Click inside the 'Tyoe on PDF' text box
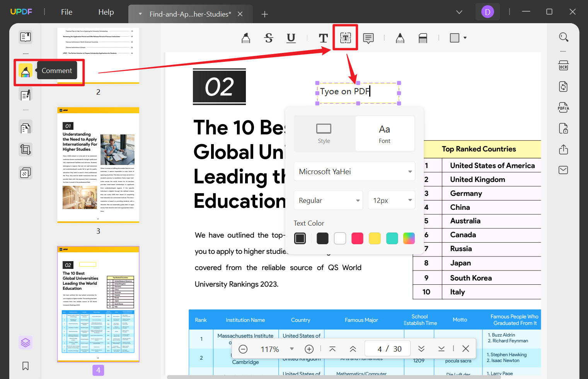Image resolution: width=588 pixels, height=379 pixels. click(x=358, y=93)
